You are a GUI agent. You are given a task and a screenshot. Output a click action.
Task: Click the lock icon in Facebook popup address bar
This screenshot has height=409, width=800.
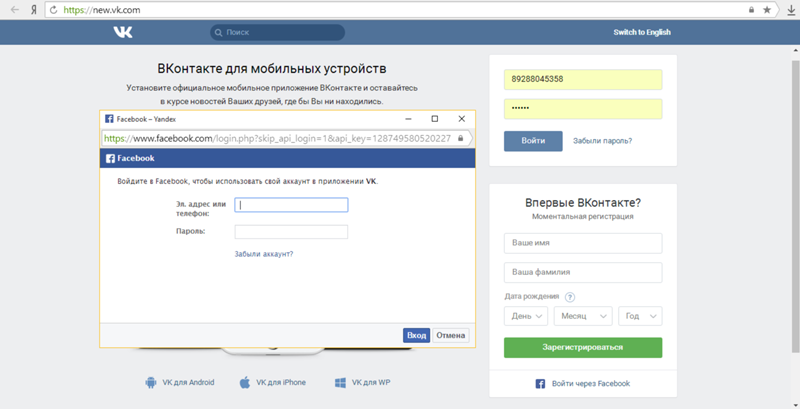pos(461,138)
